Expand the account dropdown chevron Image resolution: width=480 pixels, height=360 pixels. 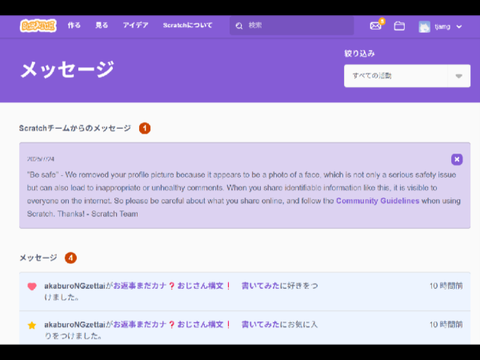(x=459, y=27)
